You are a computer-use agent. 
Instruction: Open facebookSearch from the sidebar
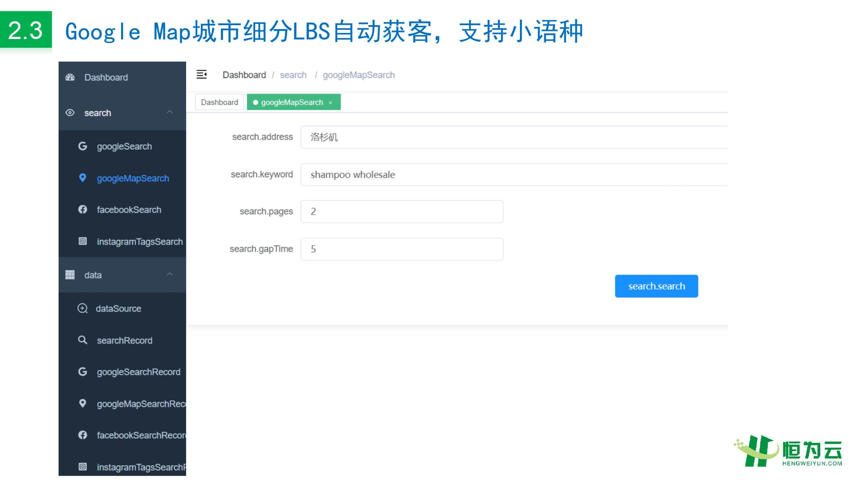pyautogui.click(x=122, y=210)
